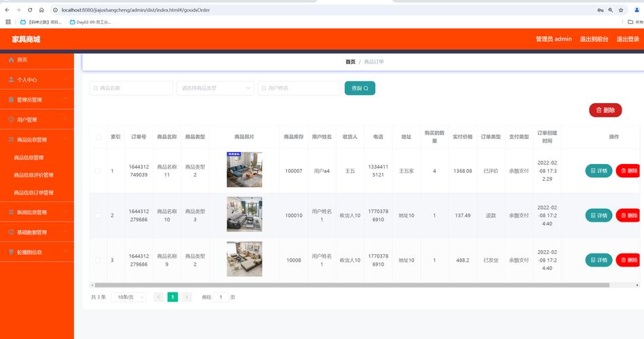Click the 轮播图信息 sidebar icon
This screenshot has width=644, height=339.
tap(11, 252)
